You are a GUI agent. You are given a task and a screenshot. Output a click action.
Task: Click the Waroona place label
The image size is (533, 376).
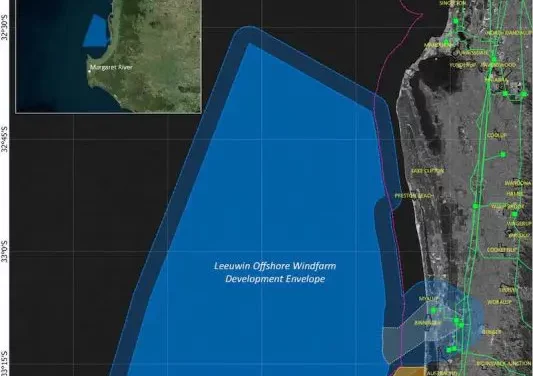[x=518, y=183]
